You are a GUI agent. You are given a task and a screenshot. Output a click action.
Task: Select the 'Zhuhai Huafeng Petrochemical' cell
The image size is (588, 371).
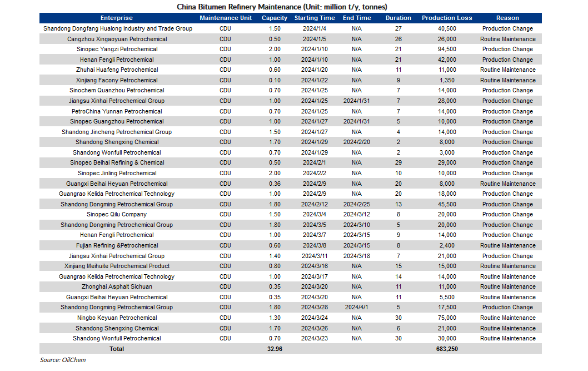click(117, 70)
